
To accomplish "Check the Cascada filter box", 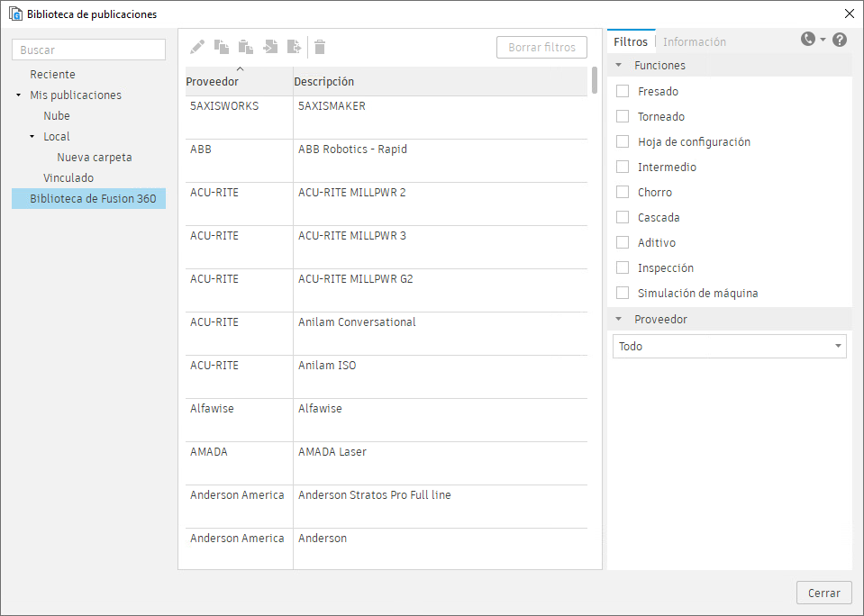I will tap(623, 218).
